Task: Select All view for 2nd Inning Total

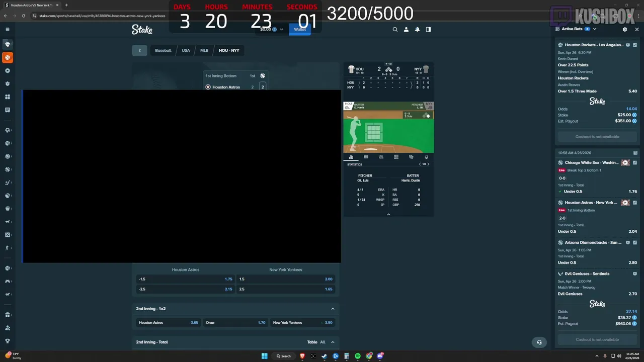Action: [x=323, y=342]
